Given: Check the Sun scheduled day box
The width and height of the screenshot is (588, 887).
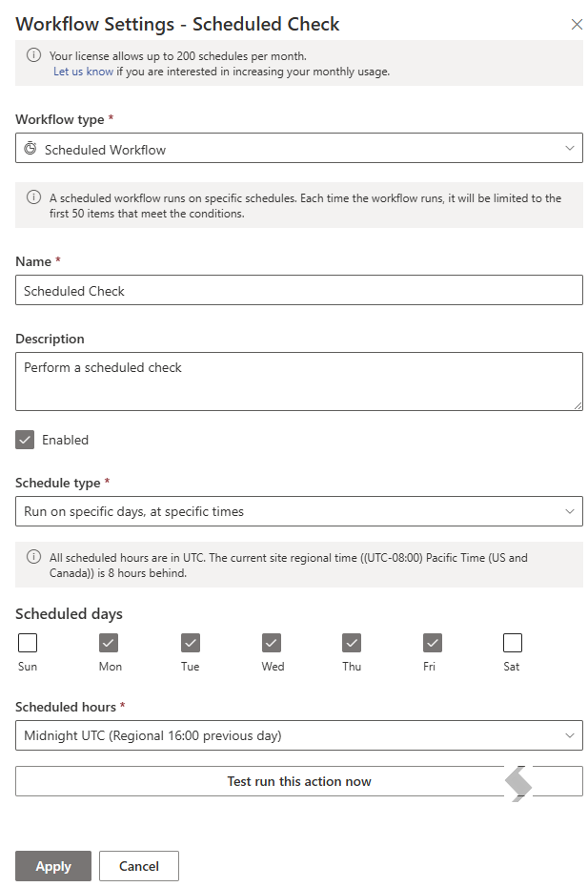Looking at the screenshot, I should (28, 643).
